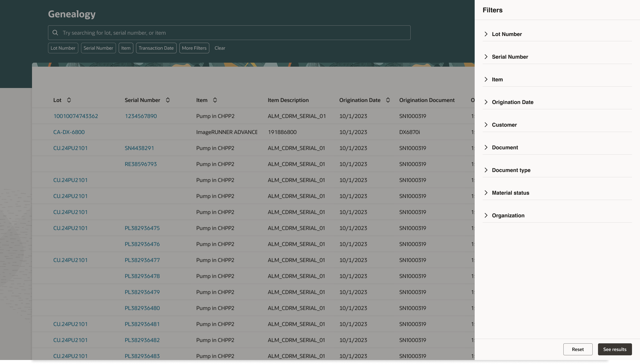Select the Lot Number filter chip

pos(63,48)
